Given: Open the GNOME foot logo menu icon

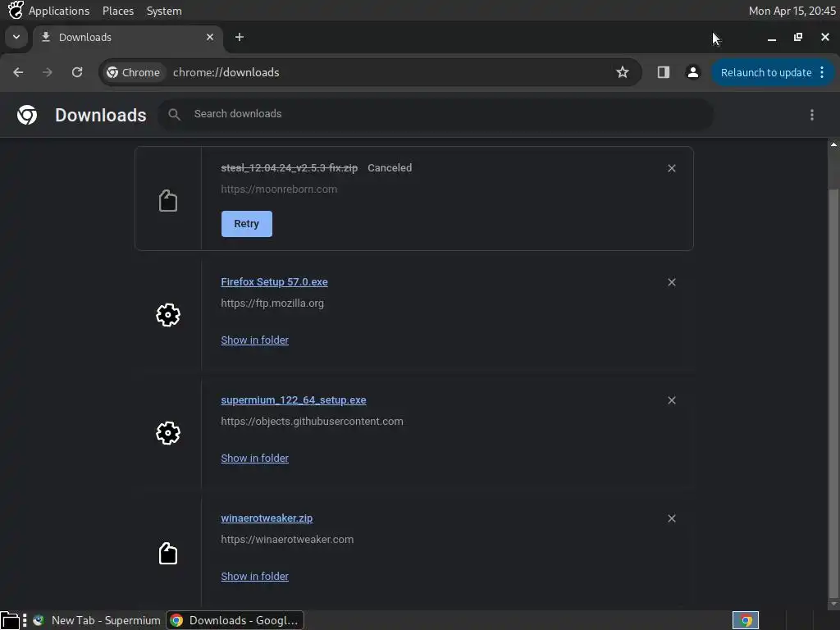Looking at the screenshot, I should (x=16, y=10).
